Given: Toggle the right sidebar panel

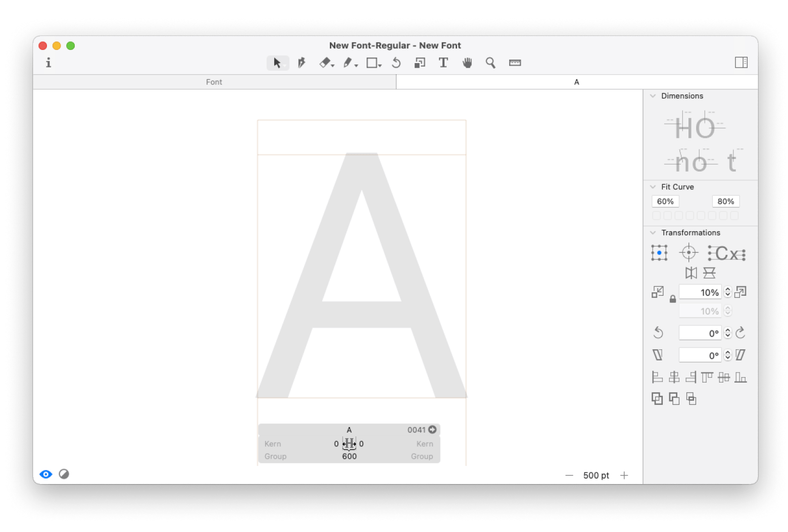Looking at the screenshot, I should point(741,63).
